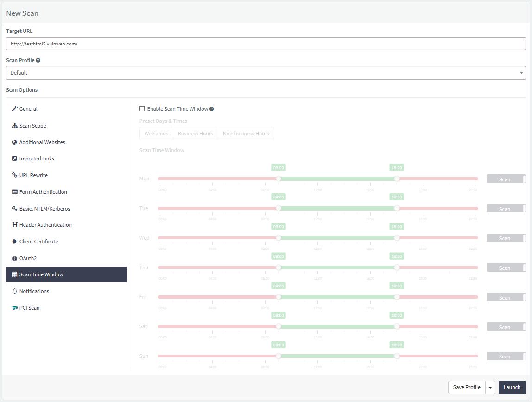Viewport: 532px width, 402px height.
Task: Click the bell icon for Notifications
Action: [x=14, y=291]
